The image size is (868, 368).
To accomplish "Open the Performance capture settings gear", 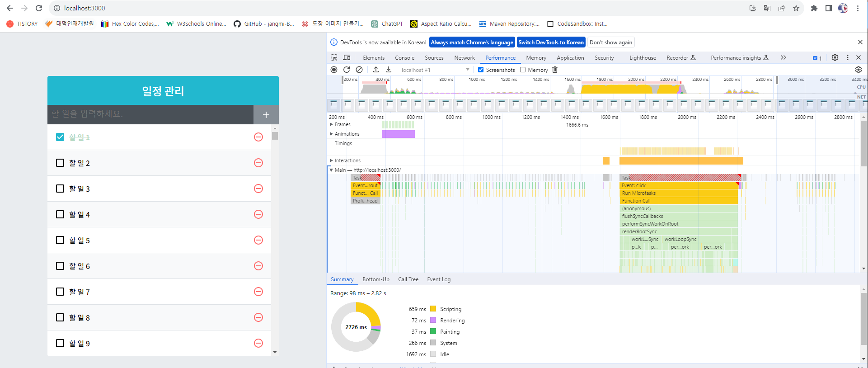I will coord(859,70).
